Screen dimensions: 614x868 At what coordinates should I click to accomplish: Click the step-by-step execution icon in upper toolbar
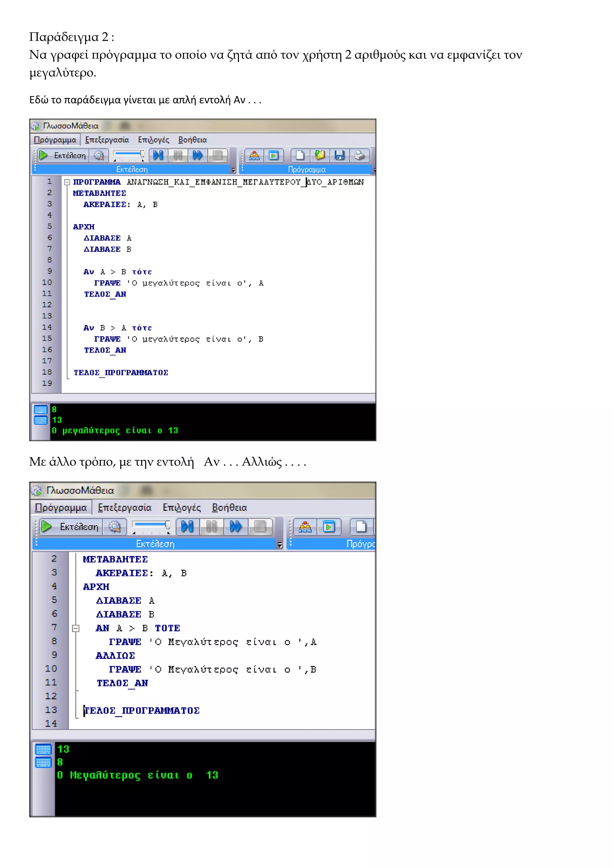point(158,155)
